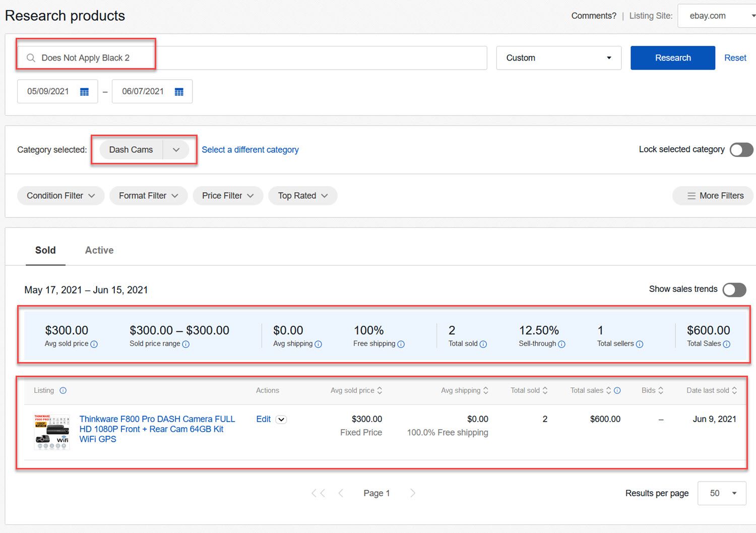Viewport: 756px width, 533px height.
Task: Open the start date calendar picker icon
Action: [x=85, y=92]
